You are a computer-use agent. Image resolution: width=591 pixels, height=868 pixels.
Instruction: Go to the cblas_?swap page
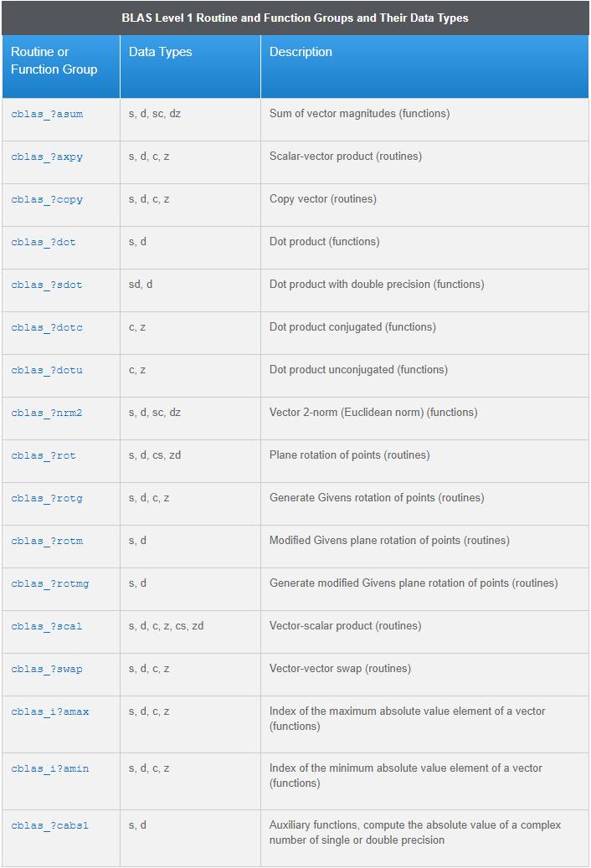[47, 669]
